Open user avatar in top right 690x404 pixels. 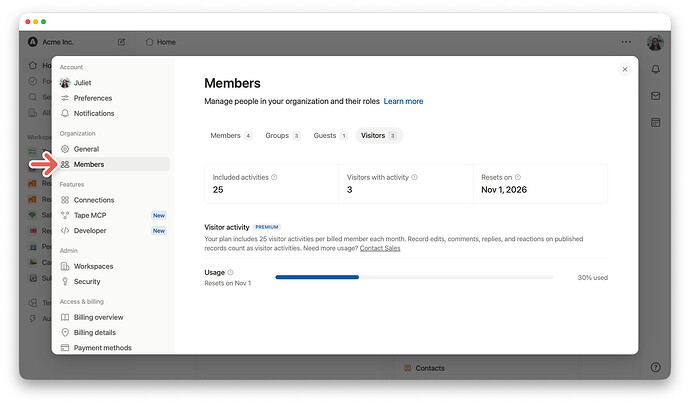(x=655, y=43)
